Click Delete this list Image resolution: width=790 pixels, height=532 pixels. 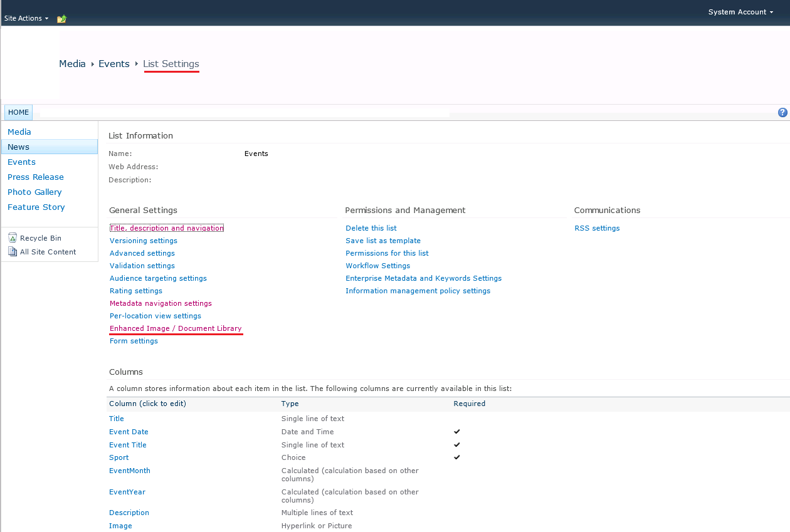[371, 228]
